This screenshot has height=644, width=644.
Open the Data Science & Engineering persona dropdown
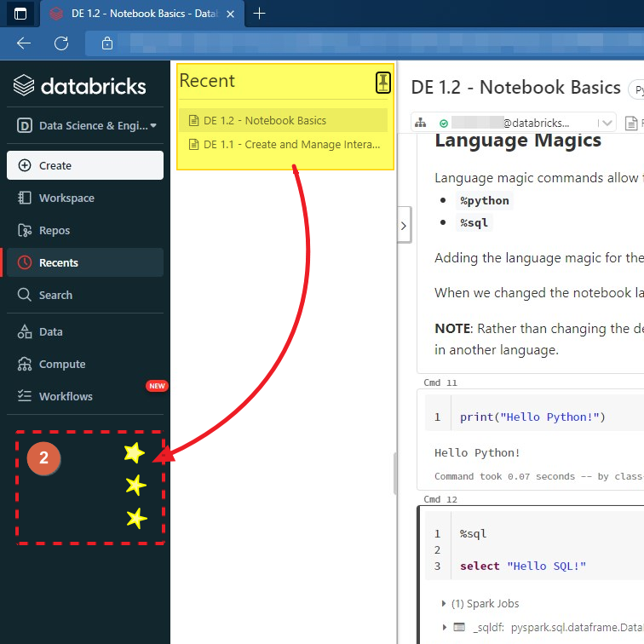click(85, 125)
